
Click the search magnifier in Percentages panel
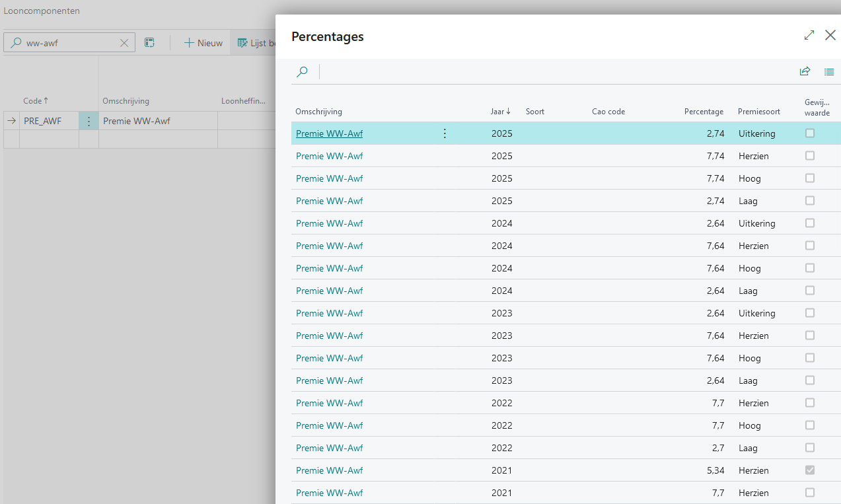(x=302, y=72)
